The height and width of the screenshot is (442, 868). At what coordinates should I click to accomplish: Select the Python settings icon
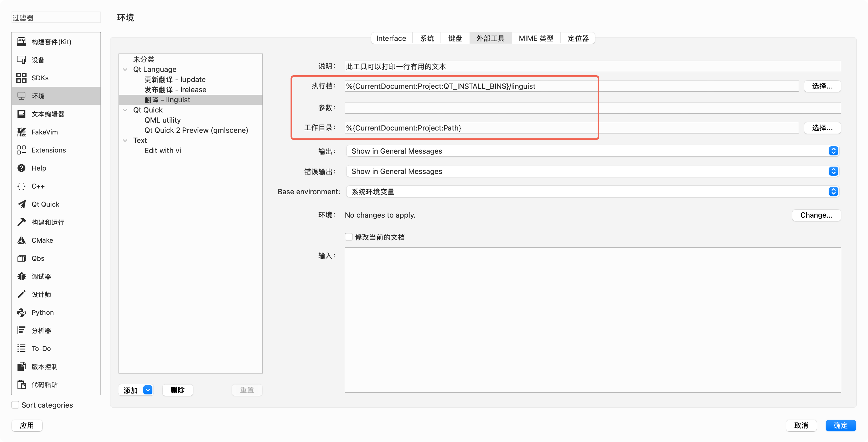coord(21,312)
